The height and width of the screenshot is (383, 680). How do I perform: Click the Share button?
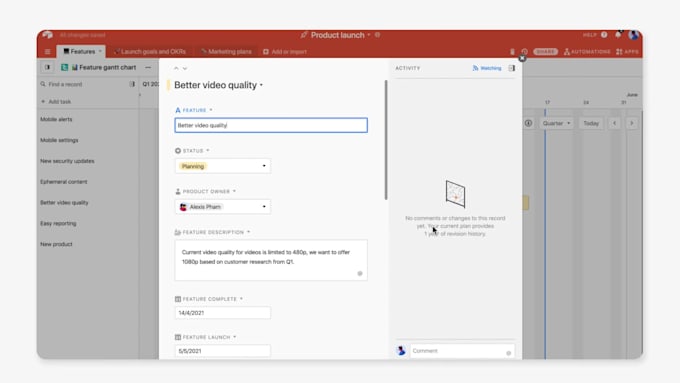click(x=546, y=52)
